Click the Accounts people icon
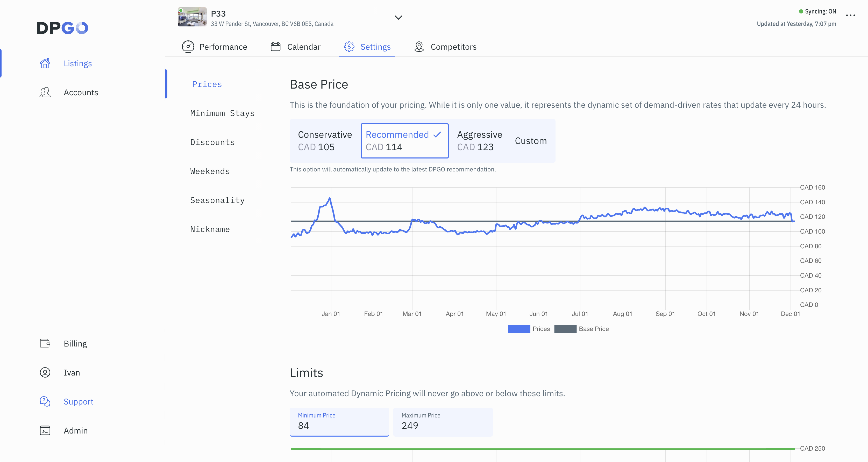This screenshot has width=868, height=462. (x=45, y=92)
